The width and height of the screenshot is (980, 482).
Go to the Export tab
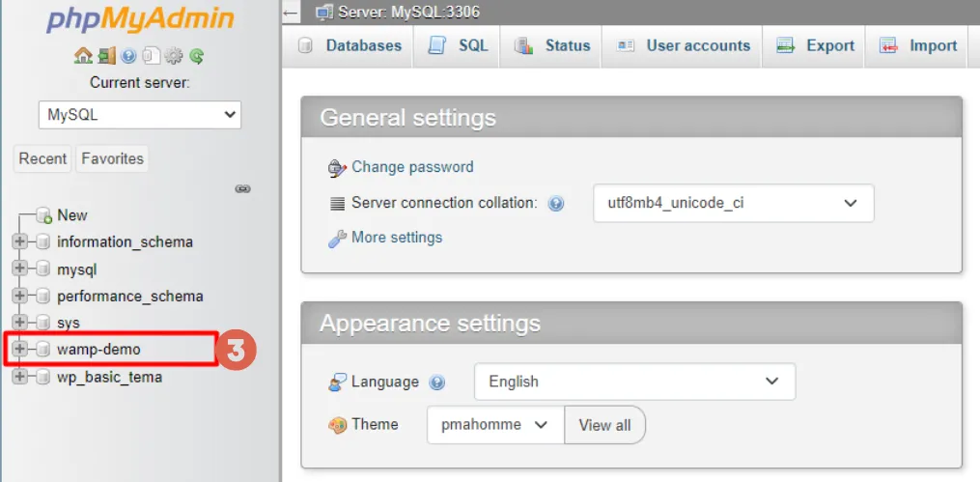814,45
